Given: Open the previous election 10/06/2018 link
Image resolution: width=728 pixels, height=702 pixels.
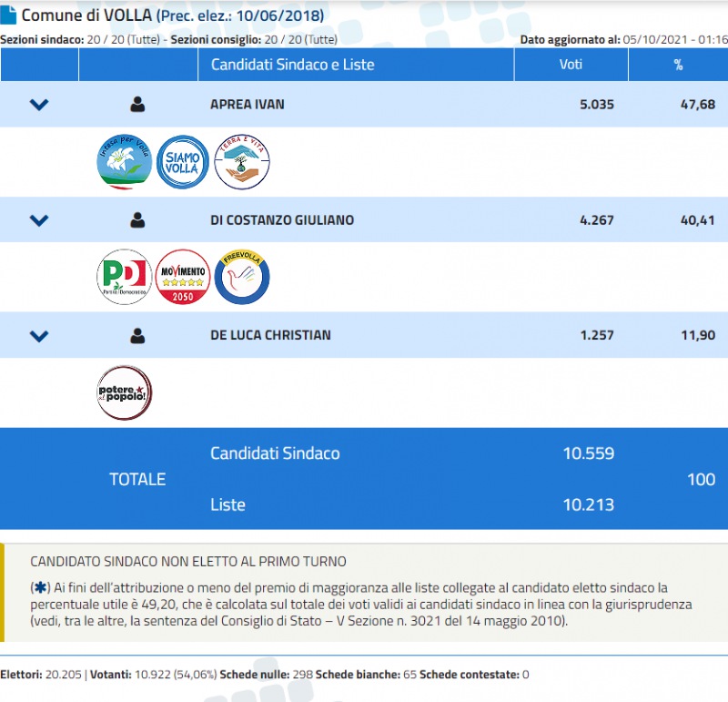Looking at the screenshot, I should (x=240, y=16).
